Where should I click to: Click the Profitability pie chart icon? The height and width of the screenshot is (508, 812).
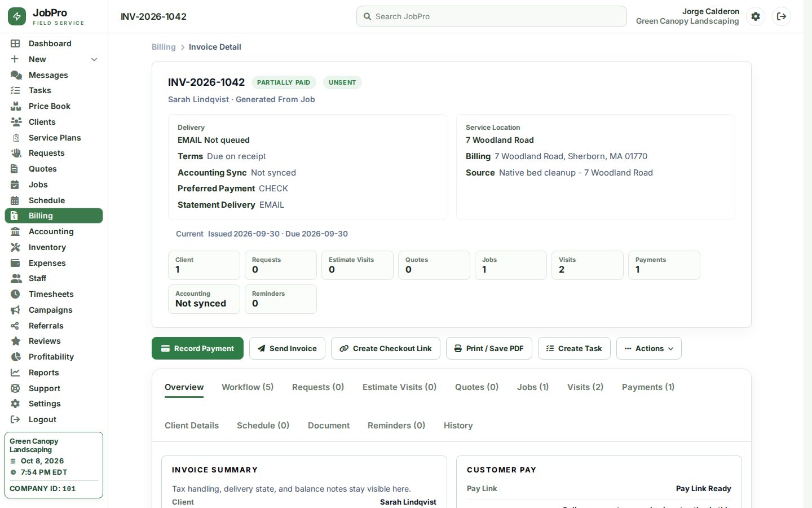[16, 357]
